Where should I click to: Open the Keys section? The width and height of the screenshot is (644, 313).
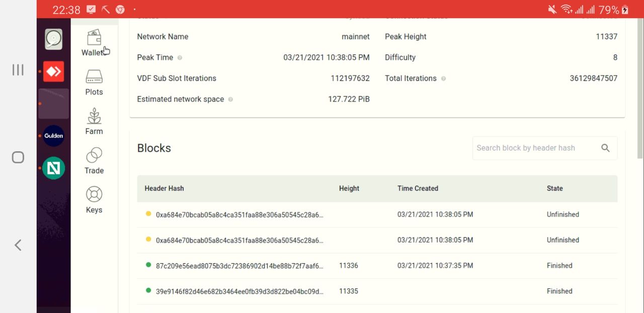point(94,200)
